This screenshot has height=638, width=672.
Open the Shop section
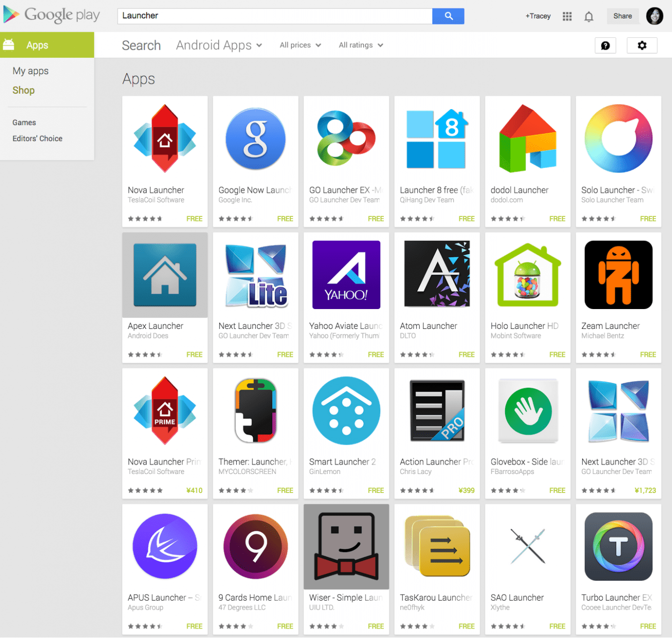(x=23, y=90)
